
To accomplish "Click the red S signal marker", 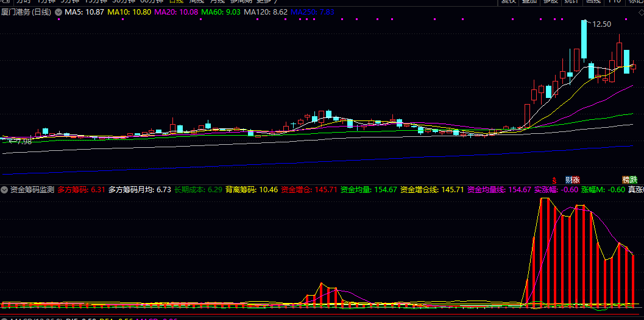I will pyautogui.click(x=554, y=179).
